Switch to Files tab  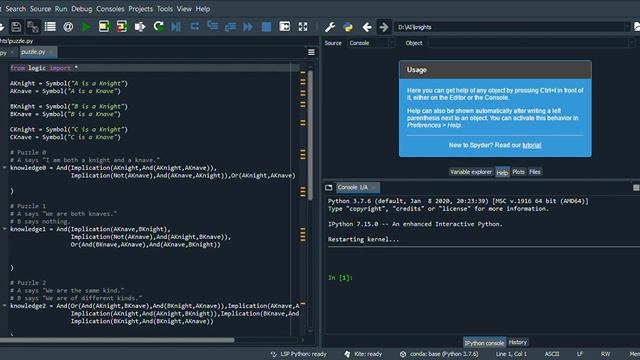click(x=535, y=172)
